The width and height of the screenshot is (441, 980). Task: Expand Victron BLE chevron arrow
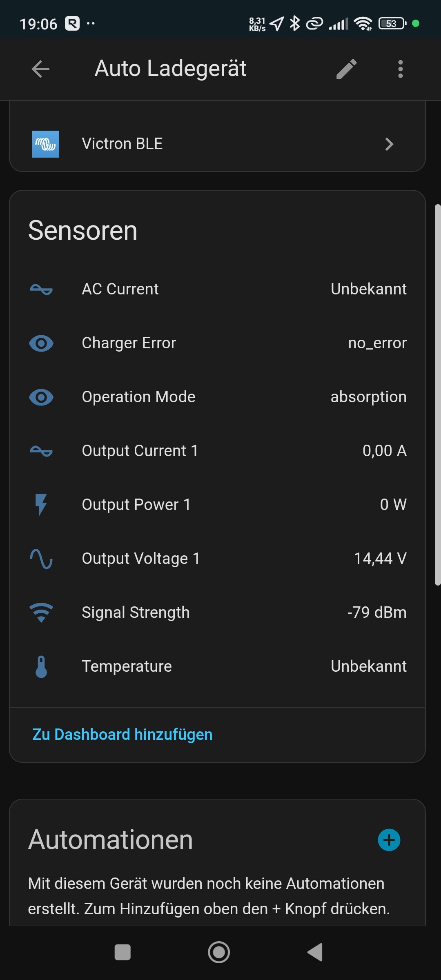[389, 144]
